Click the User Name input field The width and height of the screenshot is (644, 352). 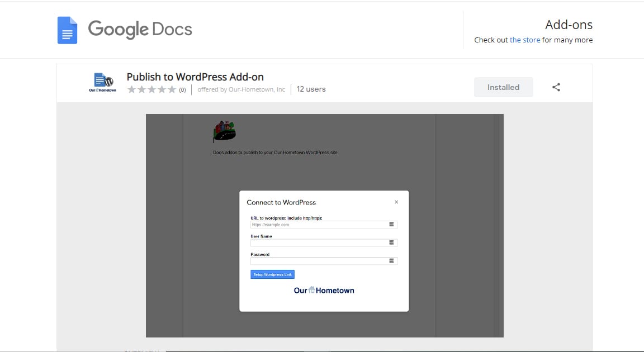point(324,242)
